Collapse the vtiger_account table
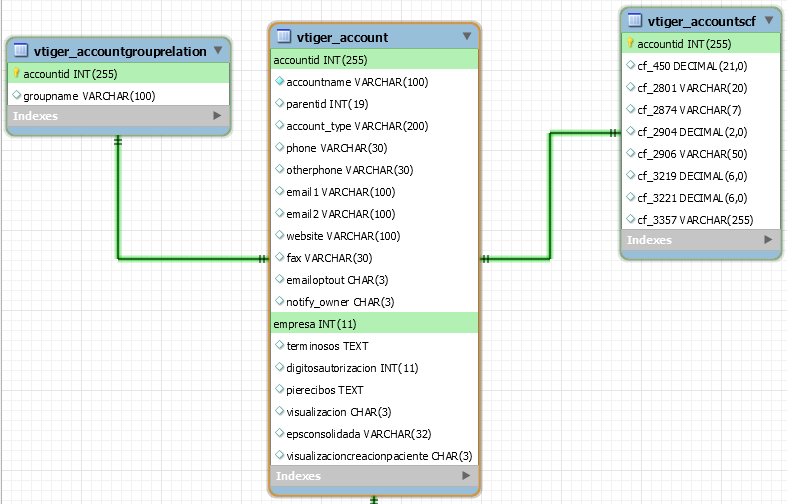This screenshot has width=787, height=504. point(467,36)
